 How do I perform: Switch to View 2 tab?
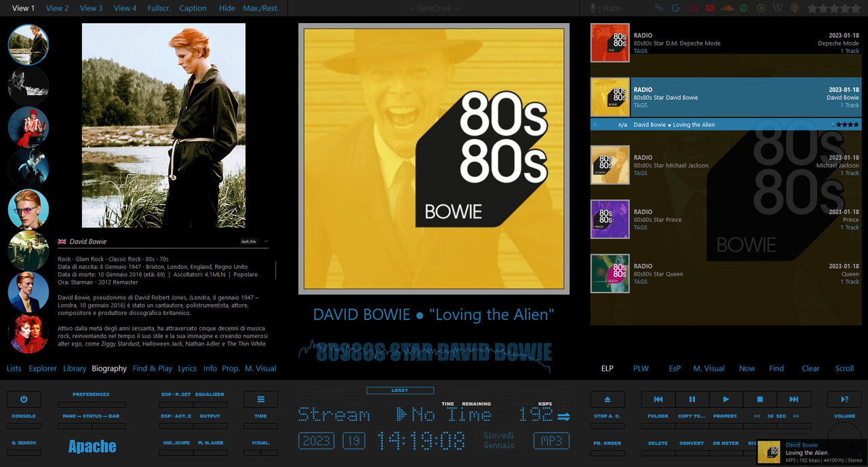point(58,8)
